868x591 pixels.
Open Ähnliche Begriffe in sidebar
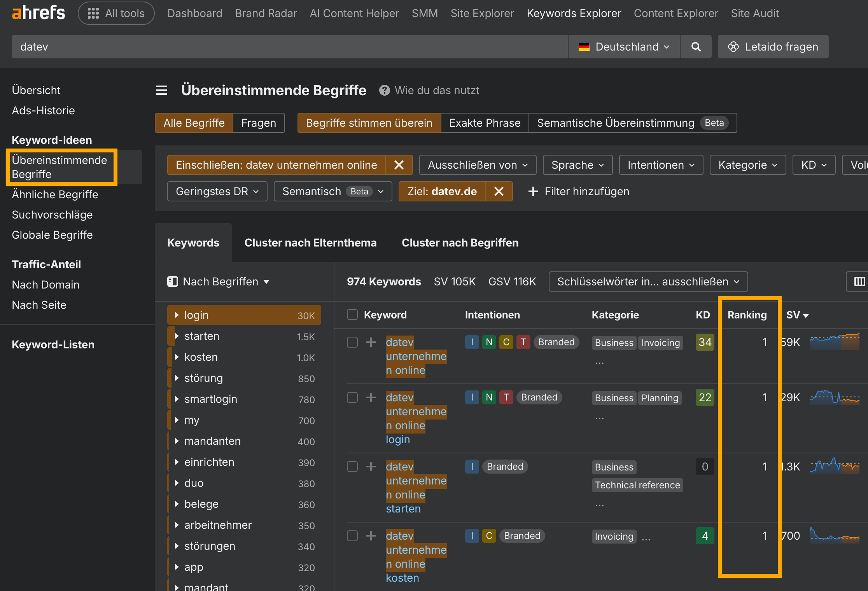tap(55, 194)
